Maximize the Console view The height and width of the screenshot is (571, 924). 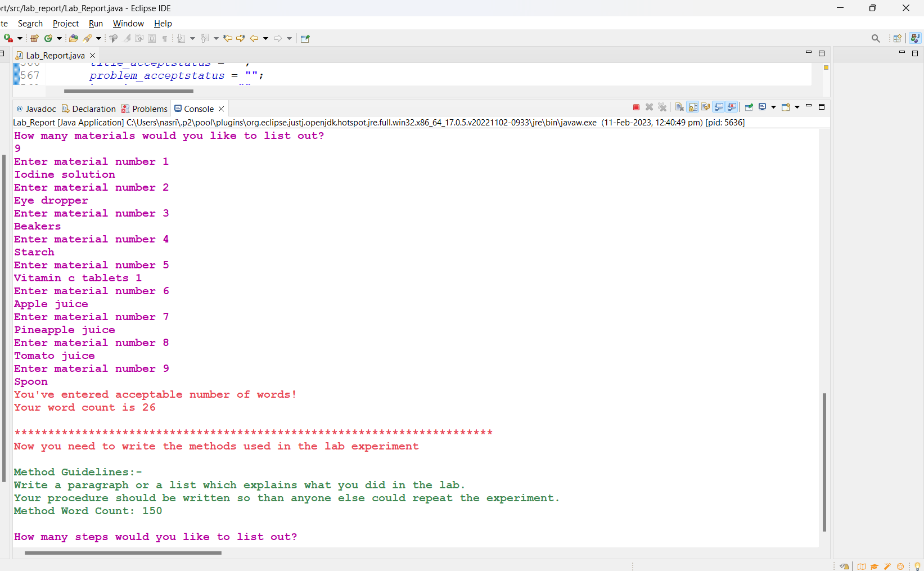[822, 107]
